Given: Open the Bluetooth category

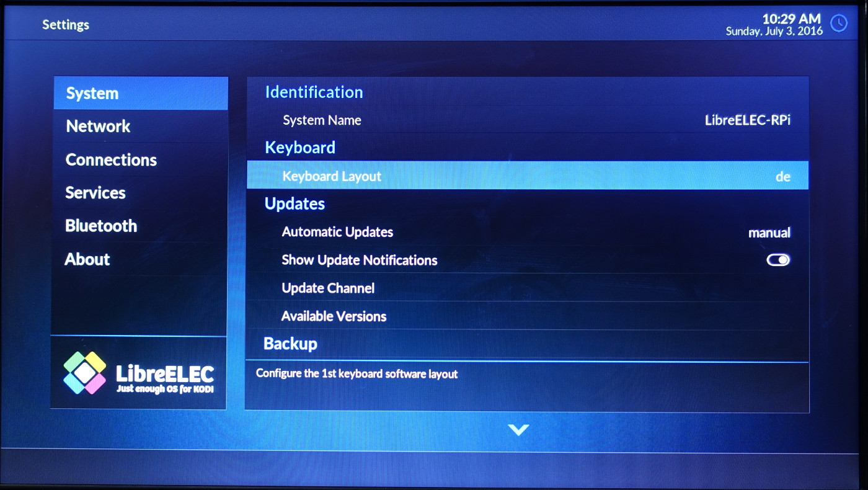Looking at the screenshot, I should tap(141, 226).
